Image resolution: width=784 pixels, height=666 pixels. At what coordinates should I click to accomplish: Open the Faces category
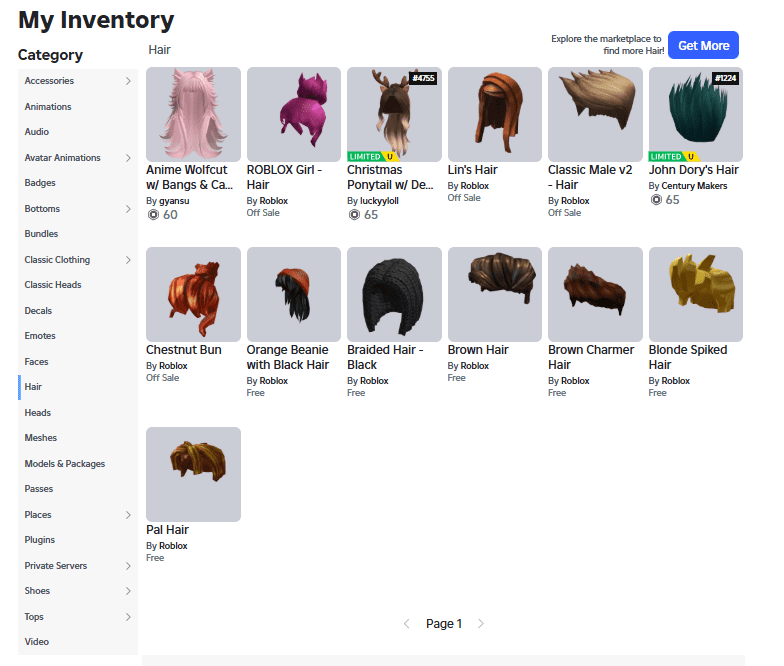tap(37, 362)
